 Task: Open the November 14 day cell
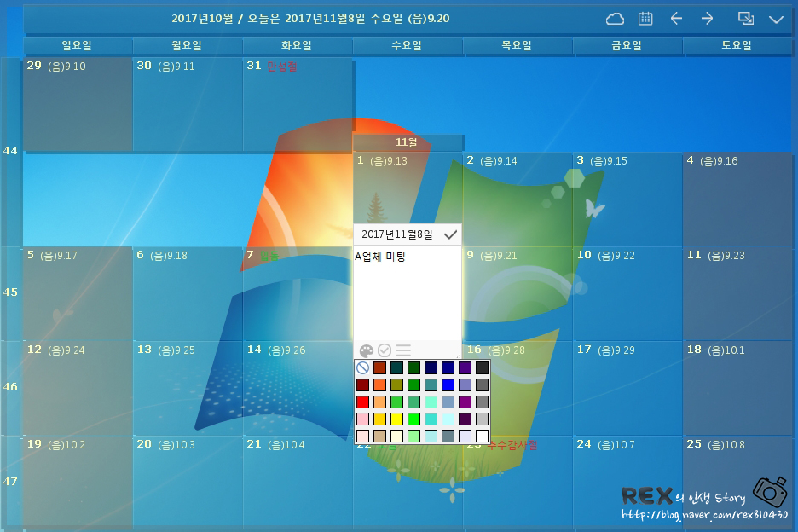pyautogui.click(x=298, y=389)
